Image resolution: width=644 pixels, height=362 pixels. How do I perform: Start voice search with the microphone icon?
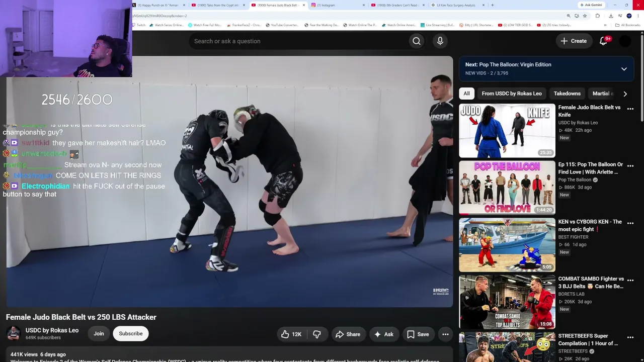440,41
